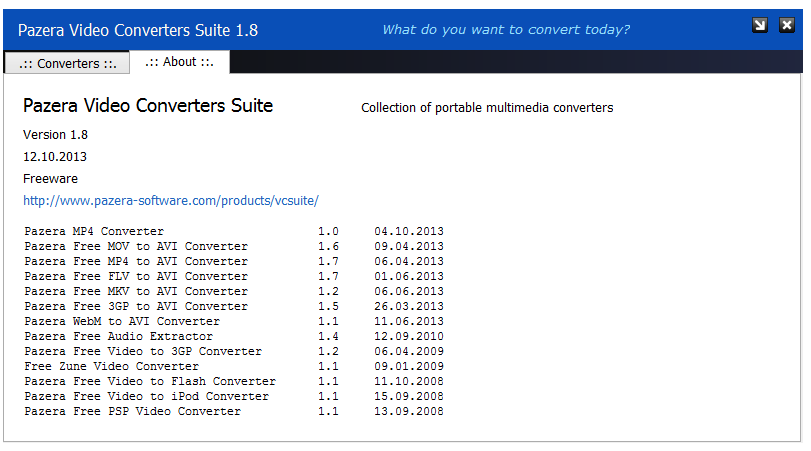Click the Free Zune Video Converter entry
Viewport: 811px width, 451px height.
pyautogui.click(x=111, y=367)
